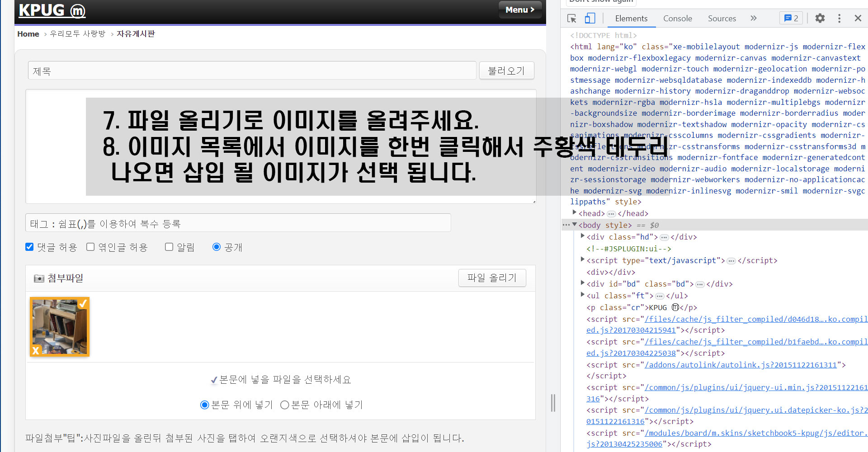Image resolution: width=868 pixels, height=452 pixels.
Task: Open DevTools settings gear icon
Action: pyautogui.click(x=820, y=18)
